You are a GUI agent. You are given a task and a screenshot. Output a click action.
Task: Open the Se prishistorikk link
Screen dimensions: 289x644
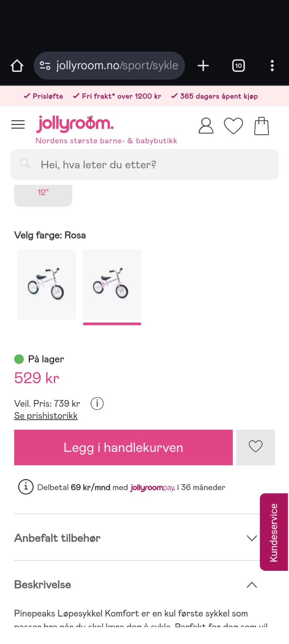(x=46, y=416)
